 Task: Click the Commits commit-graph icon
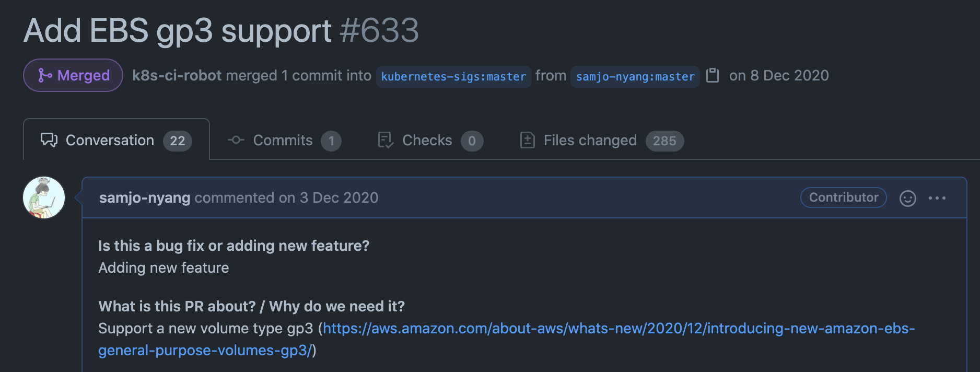point(235,140)
